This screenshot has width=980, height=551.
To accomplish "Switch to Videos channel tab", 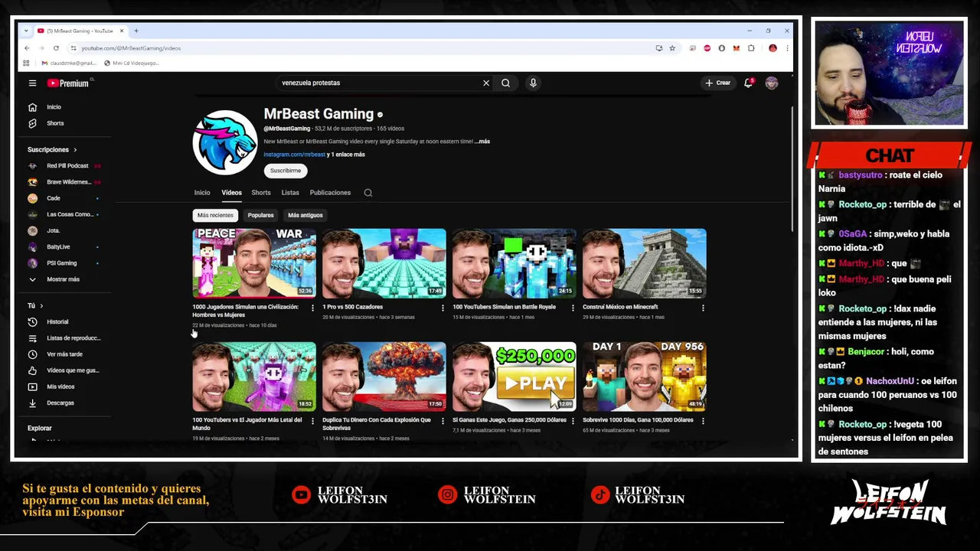I will (231, 193).
